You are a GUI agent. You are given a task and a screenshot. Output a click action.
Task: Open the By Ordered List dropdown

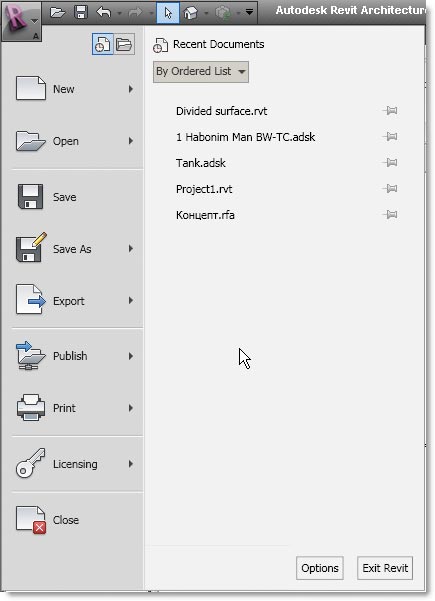pos(201,72)
